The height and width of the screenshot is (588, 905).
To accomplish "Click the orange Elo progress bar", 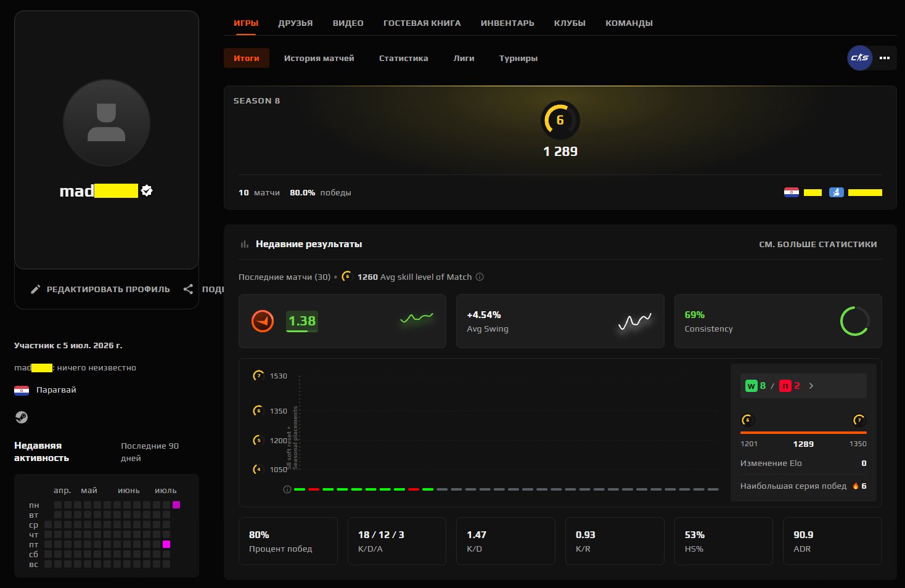I will (803, 433).
